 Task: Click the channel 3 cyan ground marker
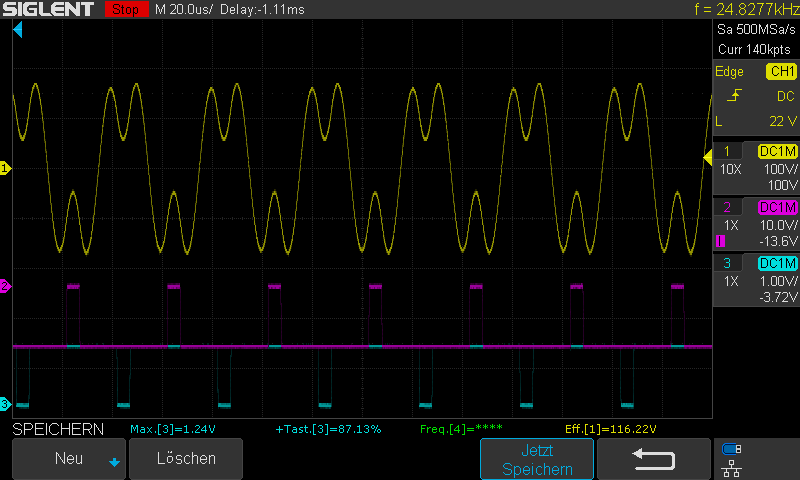(x=5, y=404)
